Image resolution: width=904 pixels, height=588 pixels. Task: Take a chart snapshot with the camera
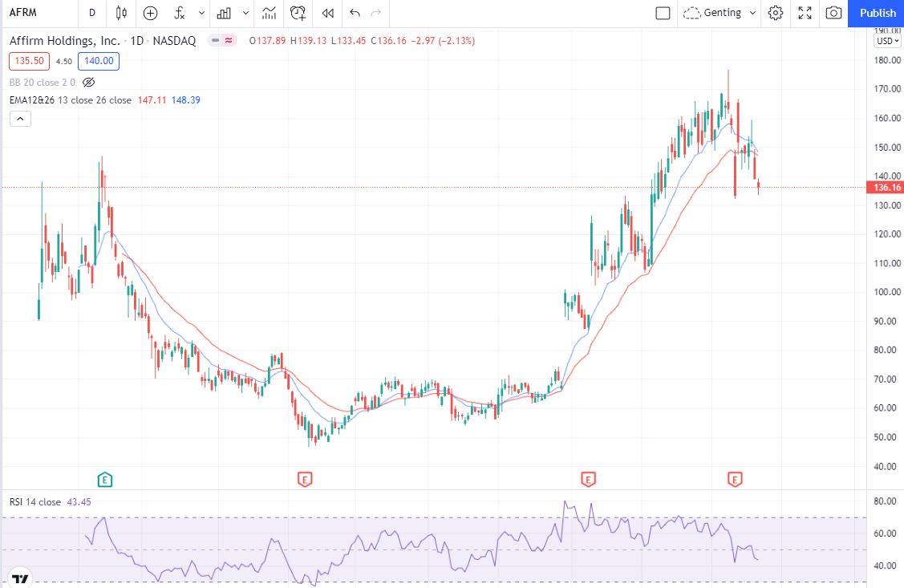(x=833, y=13)
